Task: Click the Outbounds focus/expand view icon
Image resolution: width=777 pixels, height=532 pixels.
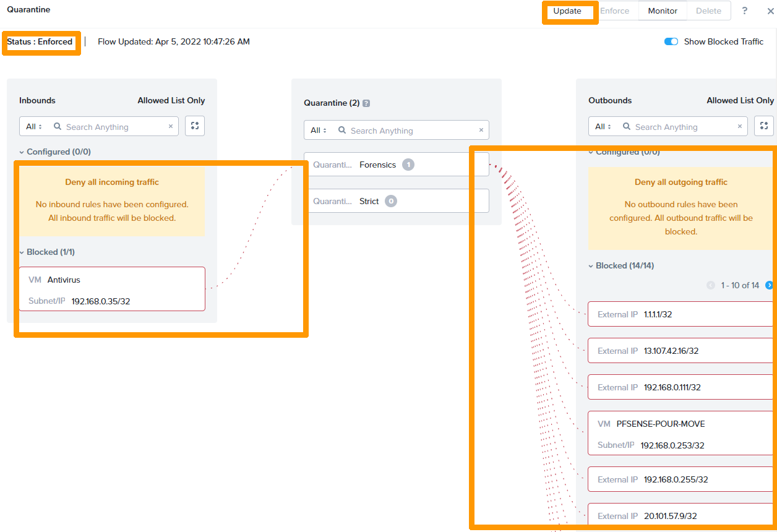Action: point(764,126)
